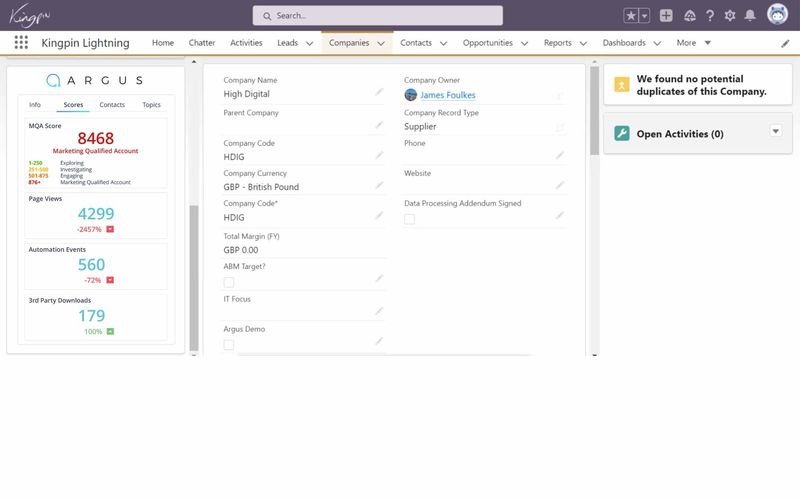Edit Data Processing Addendum Signed pencil

pyautogui.click(x=560, y=216)
